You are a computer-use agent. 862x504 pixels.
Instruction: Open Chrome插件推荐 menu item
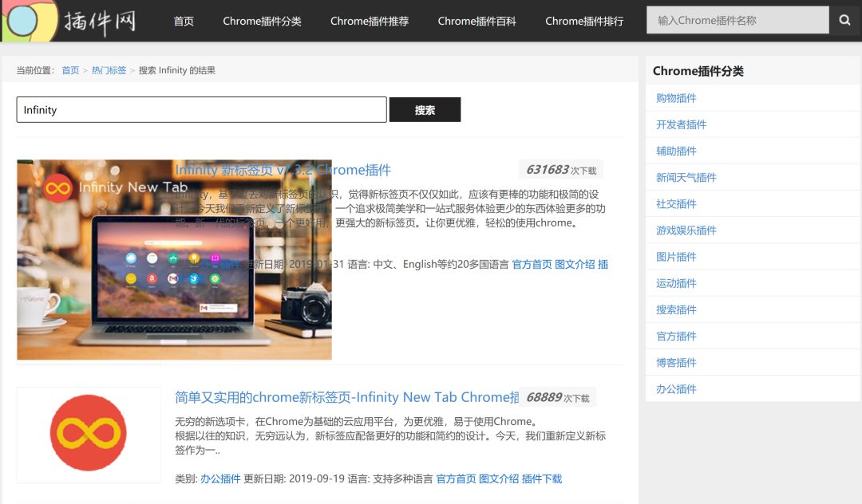point(370,21)
